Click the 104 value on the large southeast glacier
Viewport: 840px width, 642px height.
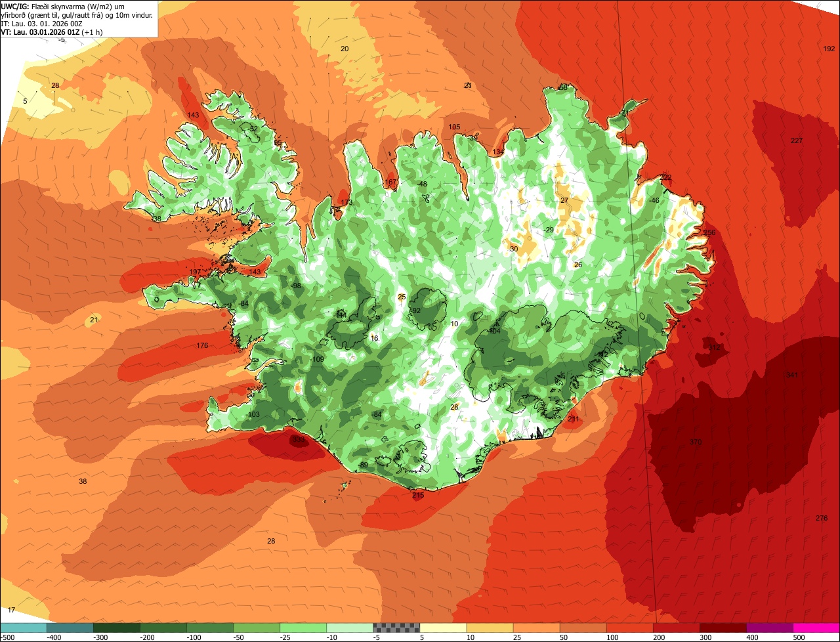(494, 331)
